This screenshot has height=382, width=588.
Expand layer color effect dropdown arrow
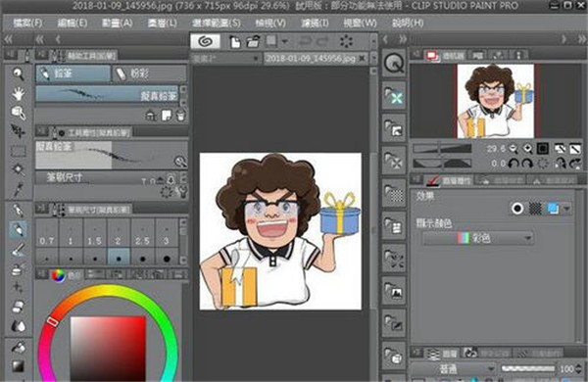[566, 208]
